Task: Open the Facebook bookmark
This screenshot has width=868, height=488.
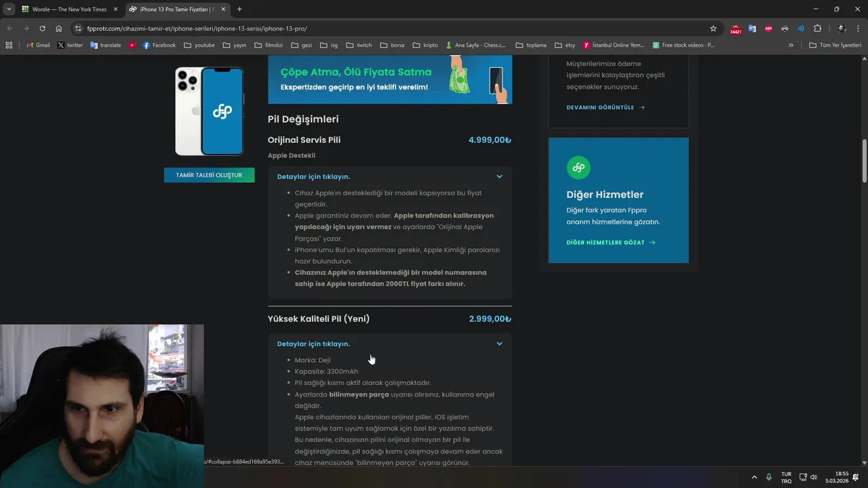Action: [159, 45]
